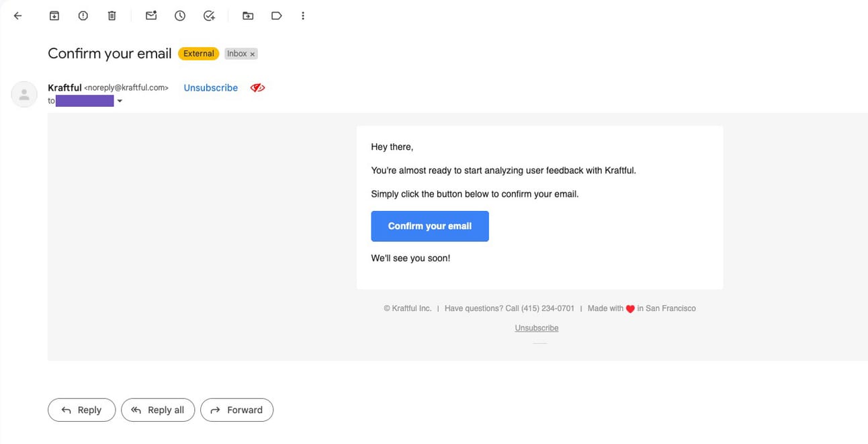The height and width of the screenshot is (444, 868).
Task: Report this email as spam
Action: pos(83,15)
